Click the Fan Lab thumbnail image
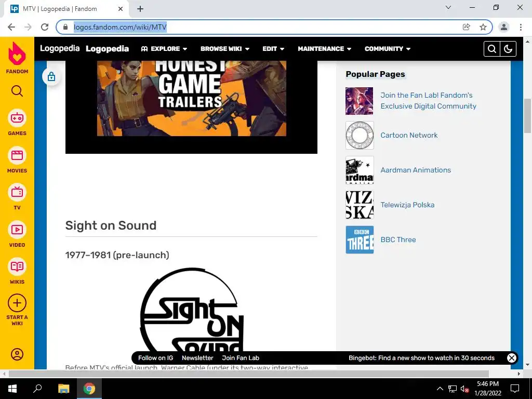 [360, 101]
